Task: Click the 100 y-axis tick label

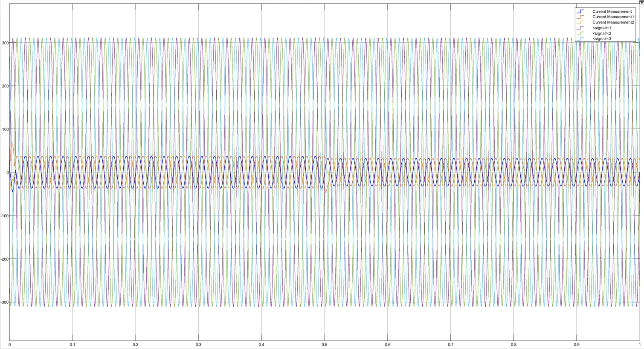Action: coord(4,129)
